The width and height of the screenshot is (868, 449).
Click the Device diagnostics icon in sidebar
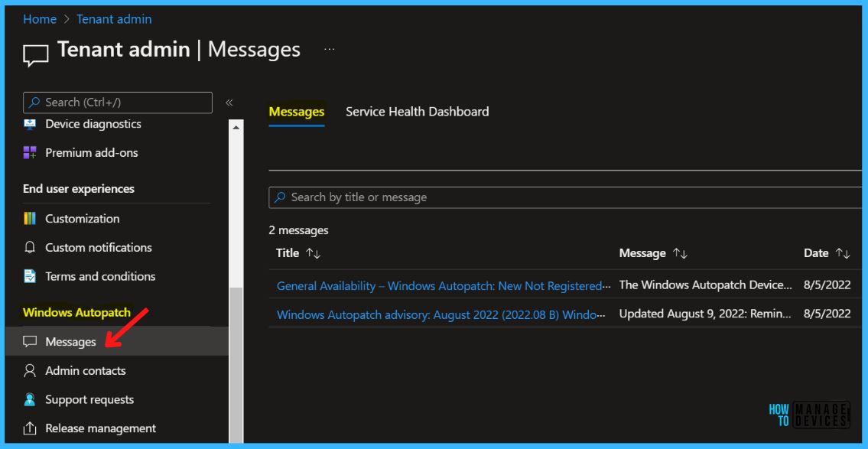[x=30, y=124]
